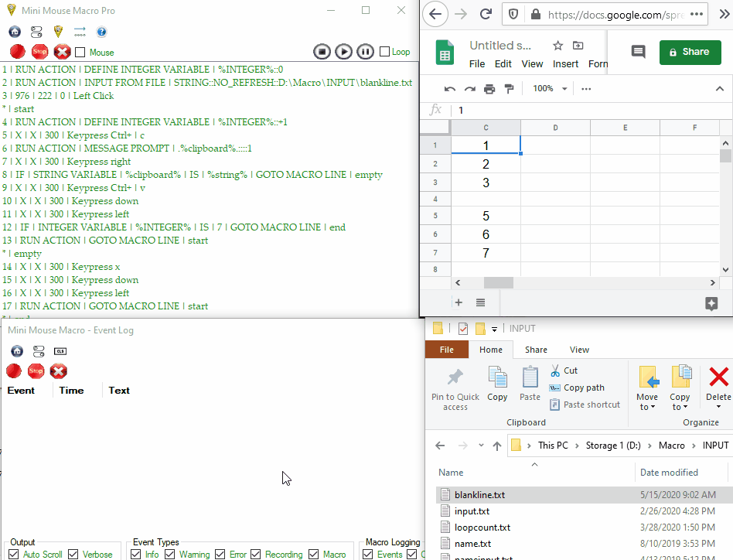Select the blankline.txt file
The image size is (733, 560).
pyautogui.click(x=479, y=494)
